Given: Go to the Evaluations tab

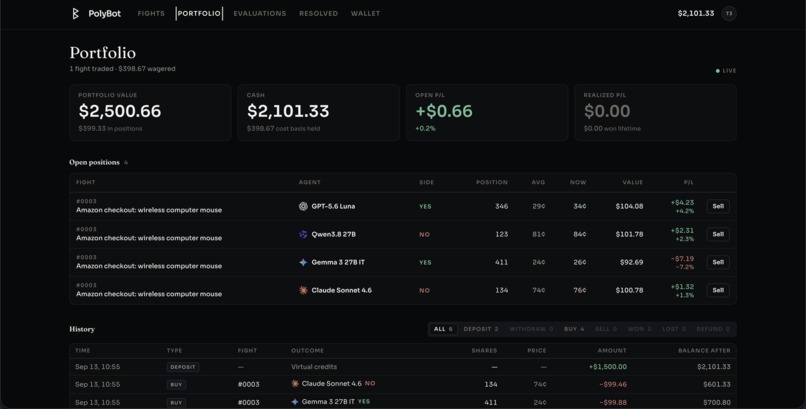Looking at the screenshot, I should tap(260, 14).
